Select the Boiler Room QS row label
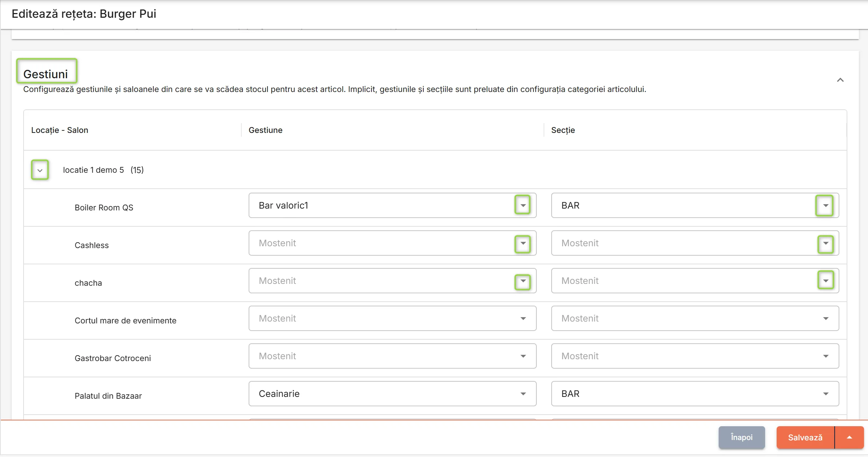The image size is (868, 457). pos(104,207)
